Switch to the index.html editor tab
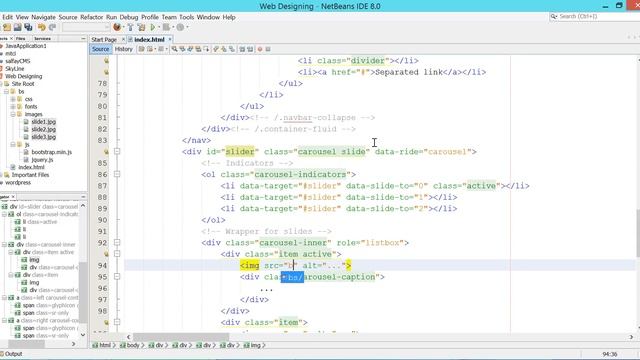 149,40
